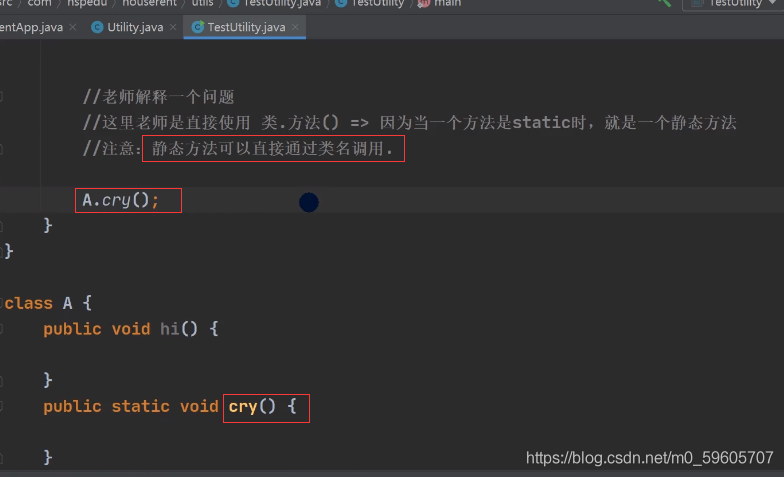Click the comment line //老师解释一个问题
Image resolution: width=784 pixels, height=477 pixels.
[158, 96]
